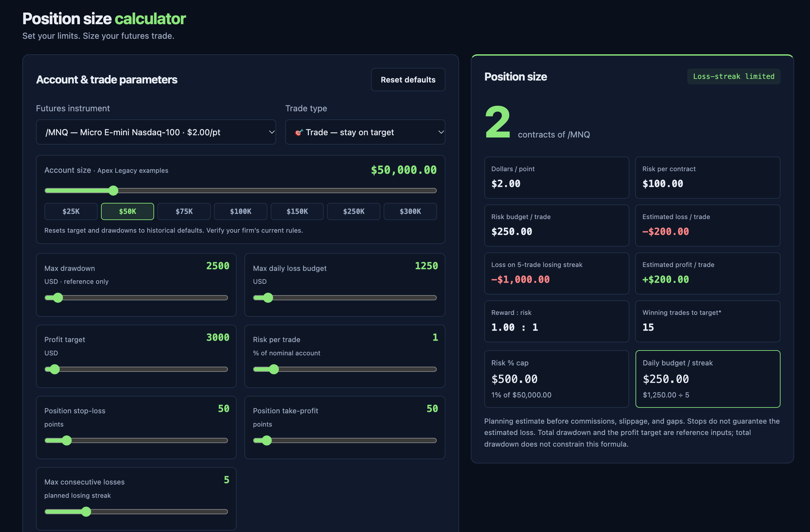Screen dimensions: 810x532
Task: Click the Profit target slider
Action: 136,369
